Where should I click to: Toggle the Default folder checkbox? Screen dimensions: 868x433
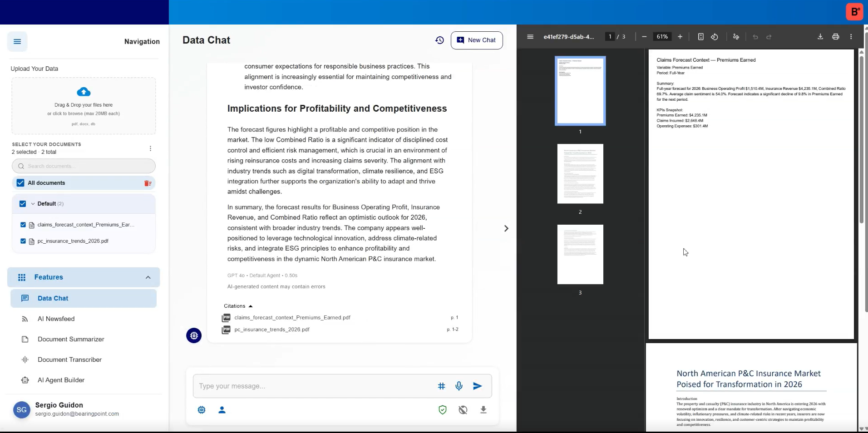tap(23, 204)
